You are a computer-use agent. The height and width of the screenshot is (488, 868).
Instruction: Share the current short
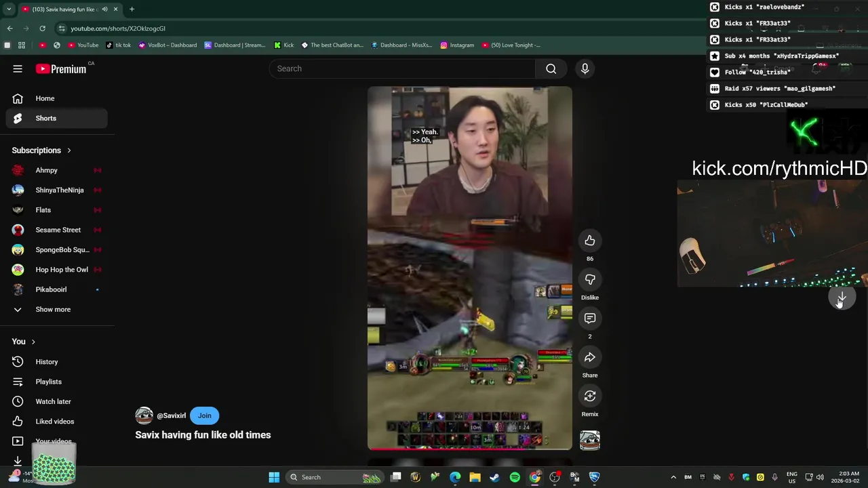click(x=590, y=357)
